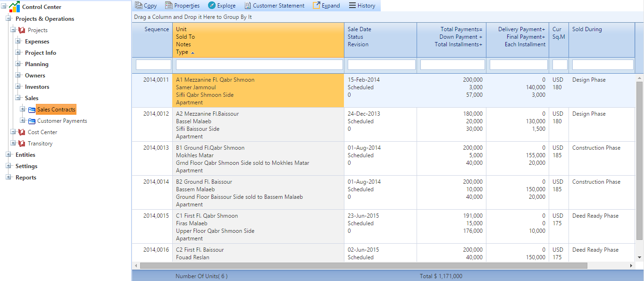Image resolution: width=644 pixels, height=281 pixels.
Task: Sort by the Delivery Payment column header
Action: pos(518,40)
